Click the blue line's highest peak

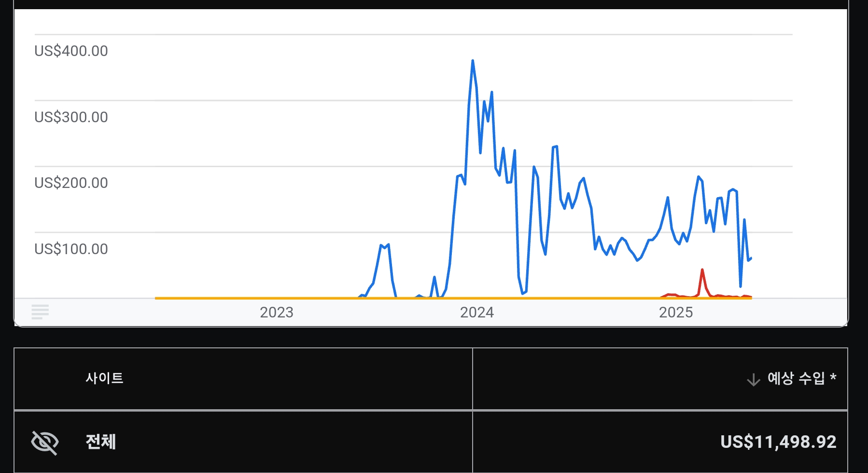pyautogui.click(x=473, y=61)
